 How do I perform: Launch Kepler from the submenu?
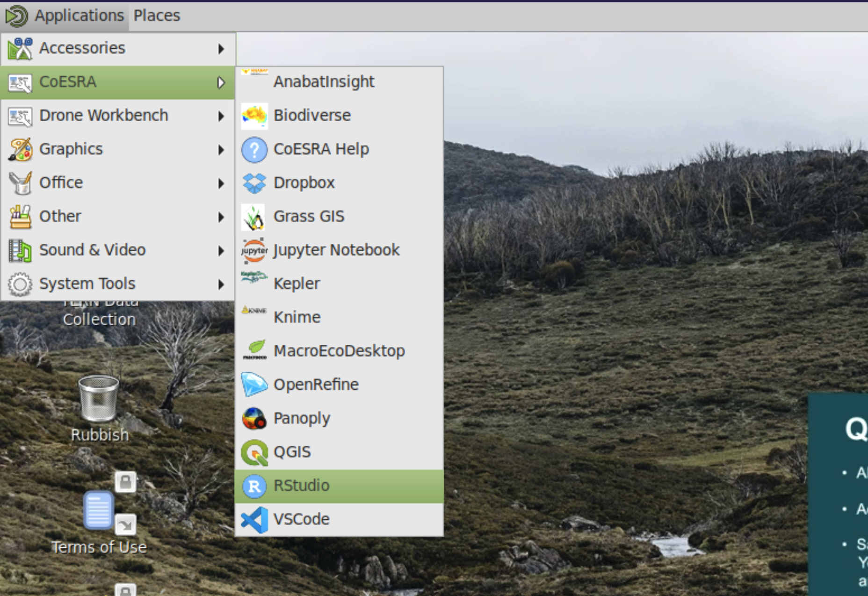[340, 284]
